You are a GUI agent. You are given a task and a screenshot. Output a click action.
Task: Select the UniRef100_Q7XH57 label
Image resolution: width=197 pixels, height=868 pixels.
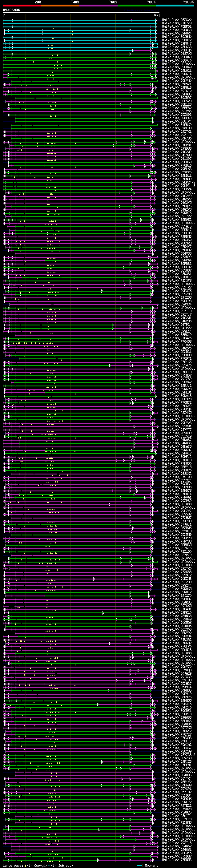point(177,375)
